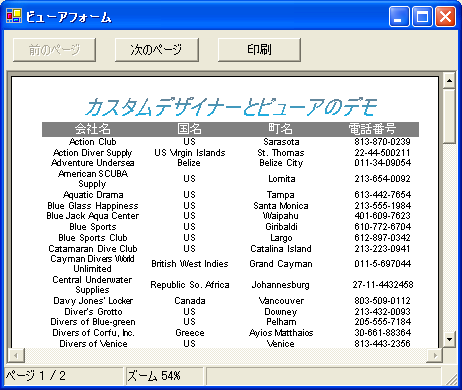Click Central Underwater Supplies entry
The height and width of the screenshot is (390, 462).
point(92,285)
